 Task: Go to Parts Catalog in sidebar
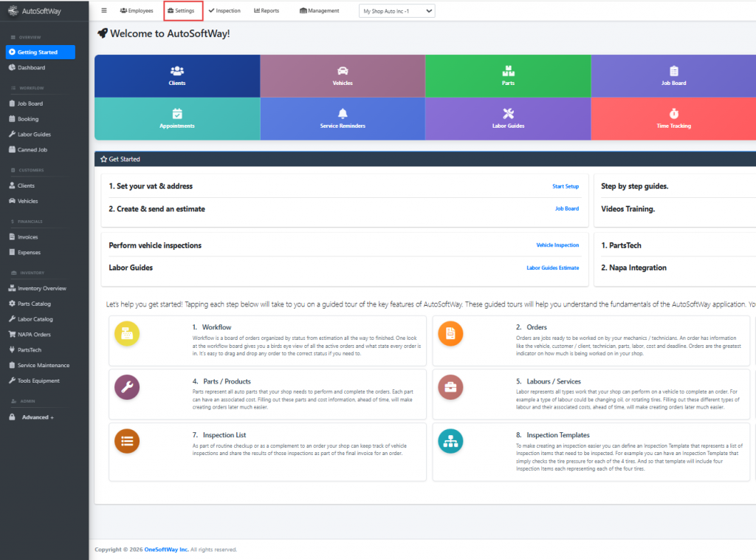point(34,304)
